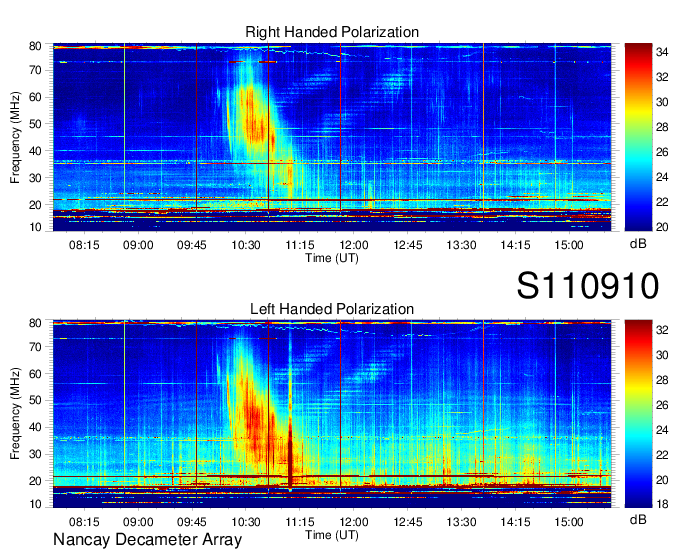
Task: Click 24 dB tick on Right Handed colorbar
Action: pos(662,177)
